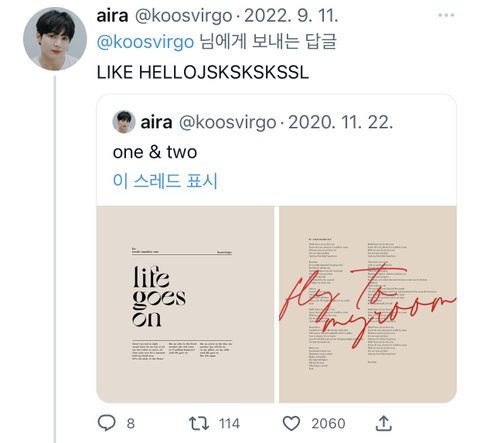This screenshot has width=480, height=443.
Task: Click the retweet arrows icon
Action: tap(199, 423)
